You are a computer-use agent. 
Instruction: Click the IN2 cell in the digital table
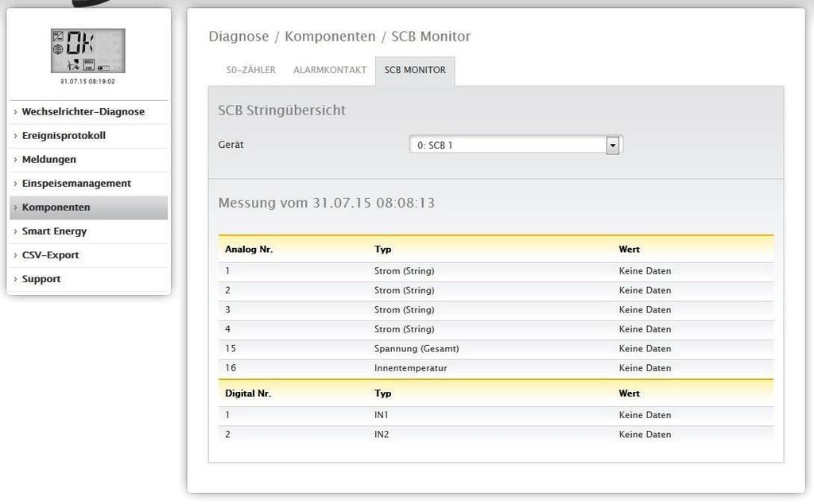tap(382, 435)
